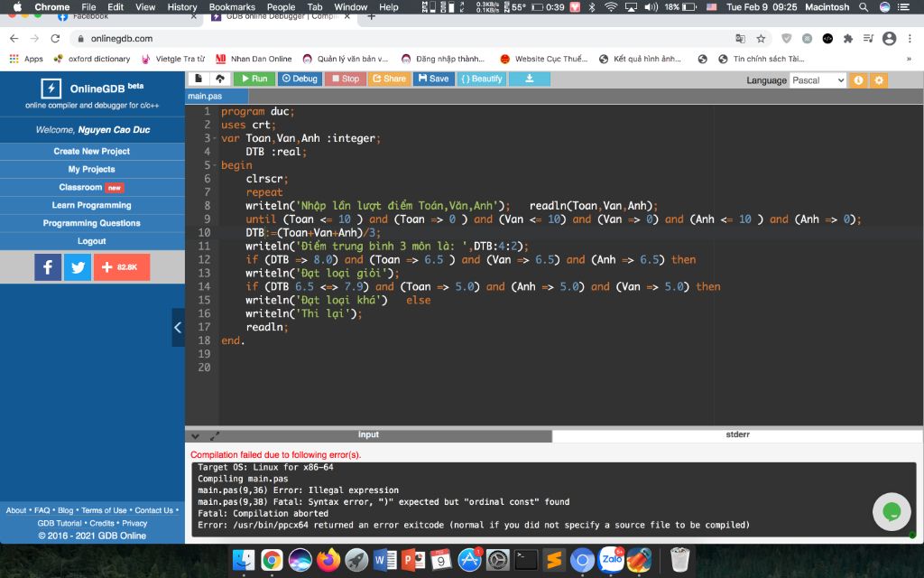
Task: Open Chrome three-dot menu
Action: 910,38
